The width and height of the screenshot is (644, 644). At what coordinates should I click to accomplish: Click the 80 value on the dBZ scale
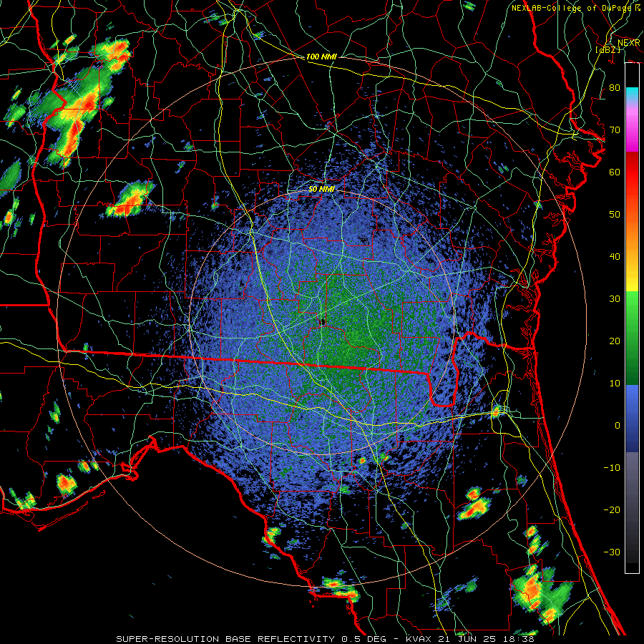click(x=615, y=88)
